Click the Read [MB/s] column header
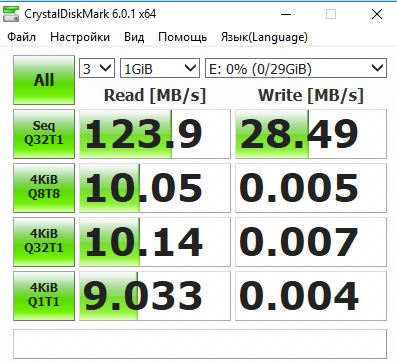This screenshot has height=362, width=397. tap(155, 96)
